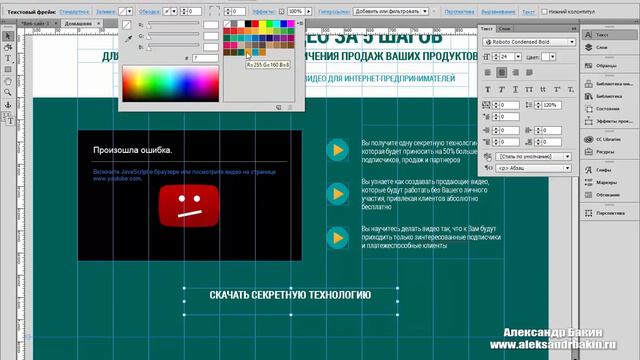Select the Text tool in toolbox
The height and width of the screenshot is (360, 640).
[x=8, y=58]
